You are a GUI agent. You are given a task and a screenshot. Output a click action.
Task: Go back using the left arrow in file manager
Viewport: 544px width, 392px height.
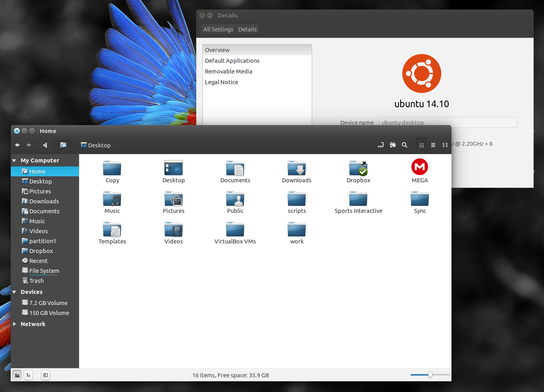tap(17, 145)
